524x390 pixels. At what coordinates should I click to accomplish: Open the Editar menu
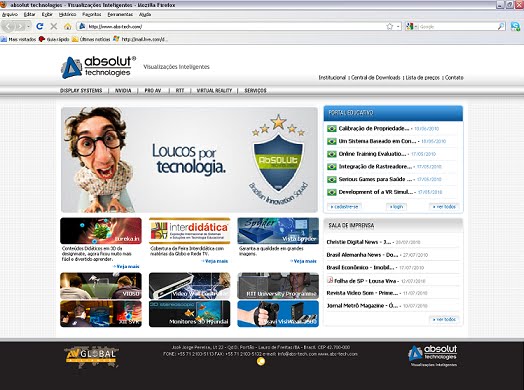pos(29,14)
